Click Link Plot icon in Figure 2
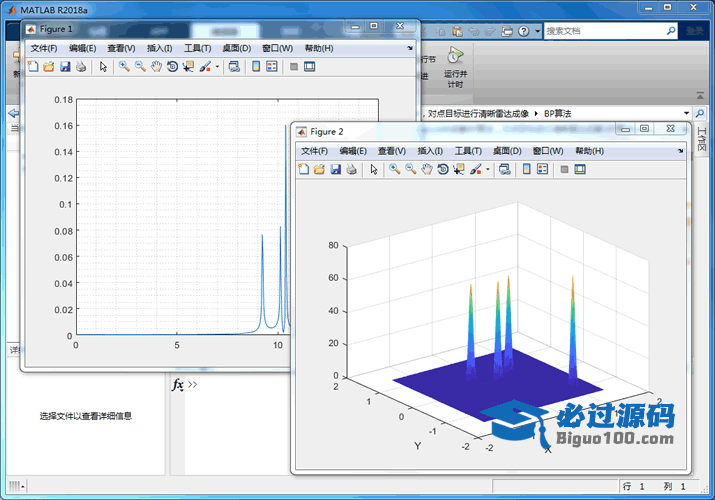 click(505, 169)
